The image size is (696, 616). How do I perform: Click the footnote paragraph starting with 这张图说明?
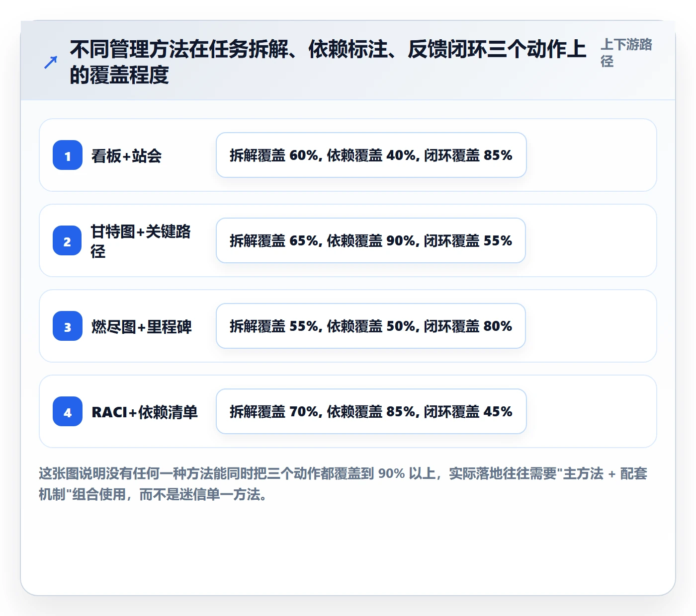(343, 484)
